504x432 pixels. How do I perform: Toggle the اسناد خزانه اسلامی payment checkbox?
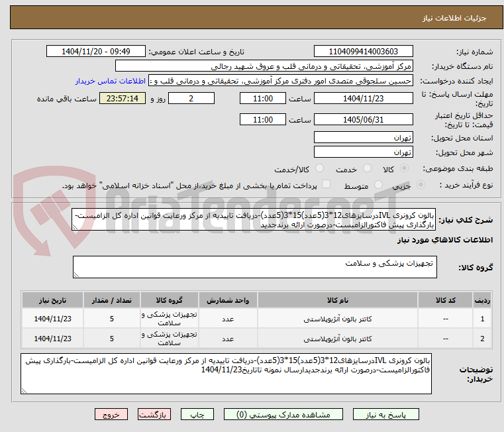tap(326, 184)
